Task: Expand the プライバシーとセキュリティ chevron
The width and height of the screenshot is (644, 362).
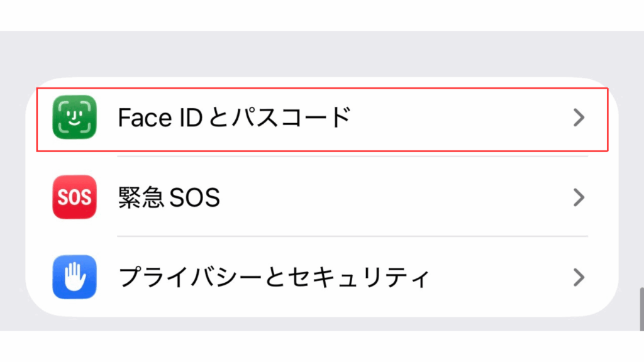Action: (x=579, y=277)
